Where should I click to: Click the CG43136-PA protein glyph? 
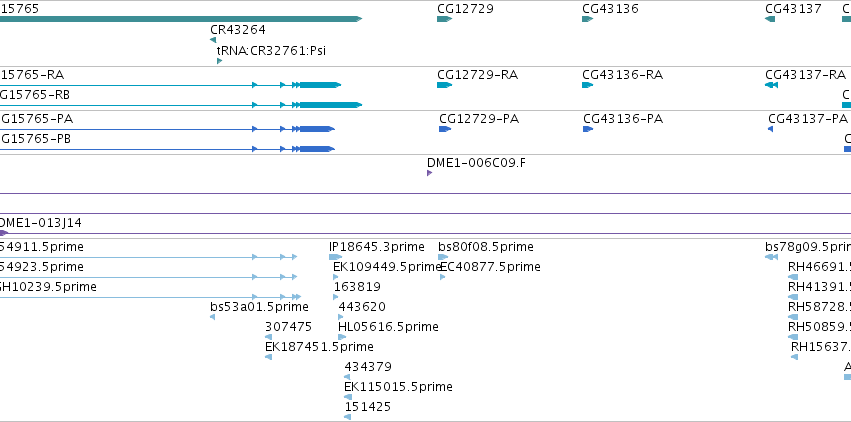pos(588,129)
